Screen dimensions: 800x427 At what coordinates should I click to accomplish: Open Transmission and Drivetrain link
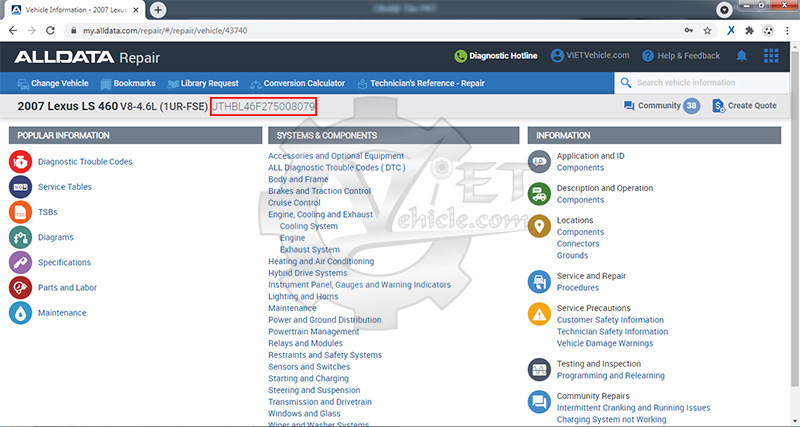[320, 402]
